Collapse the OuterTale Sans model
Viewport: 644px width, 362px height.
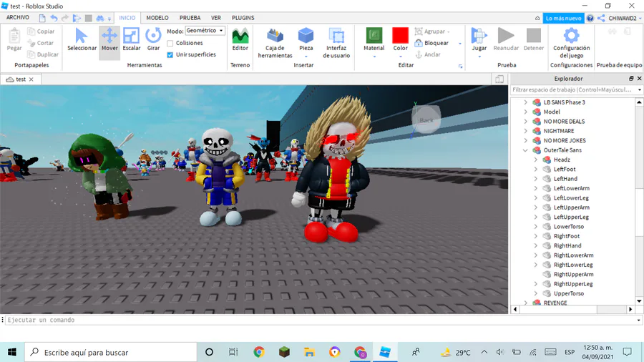(525, 150)
